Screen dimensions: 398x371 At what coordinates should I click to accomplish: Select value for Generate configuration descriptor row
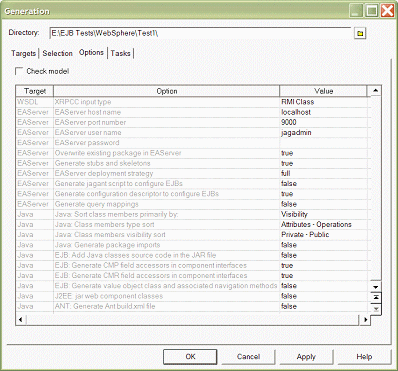click(x=323, y=194)
